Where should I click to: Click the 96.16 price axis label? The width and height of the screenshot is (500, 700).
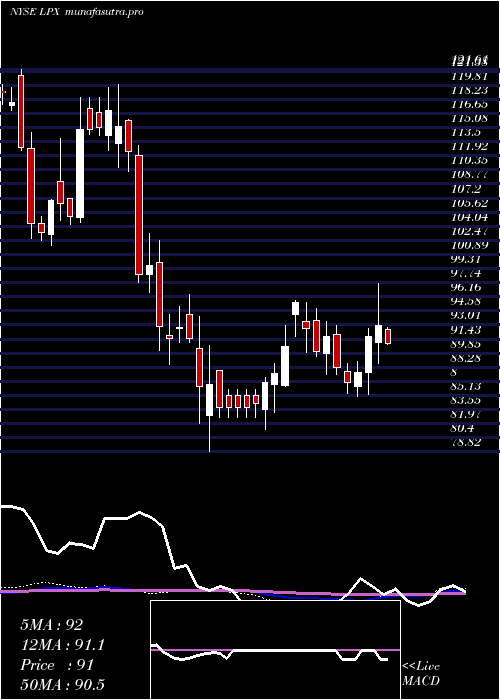467,287
